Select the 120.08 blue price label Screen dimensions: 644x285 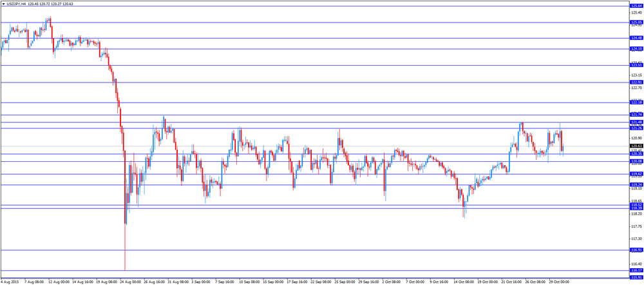tap(636, 161)
